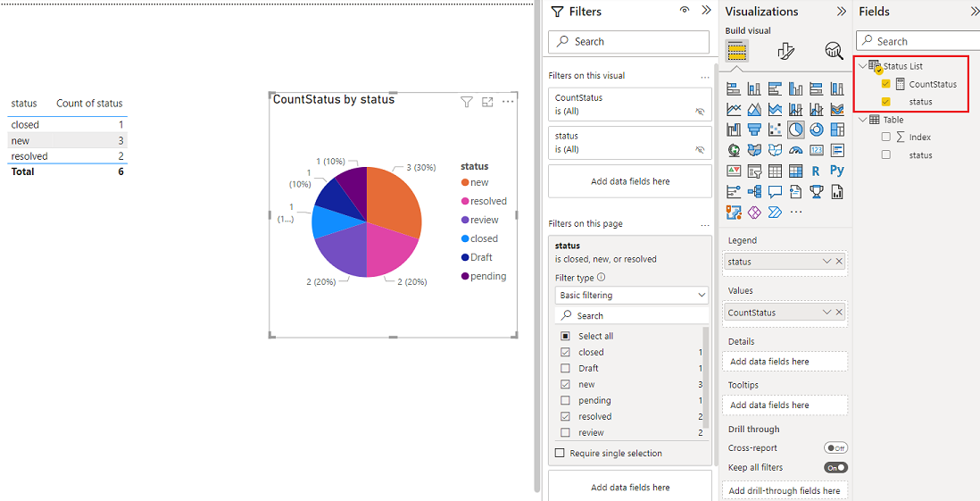Collapse the Status List table
The image size is (980, 501).
863,66
